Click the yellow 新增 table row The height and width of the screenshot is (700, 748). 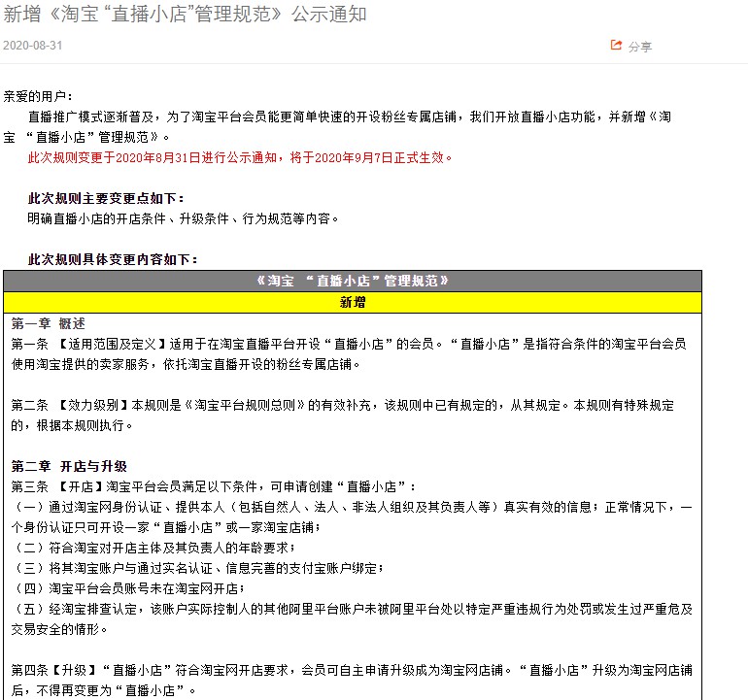click(353, 302)
